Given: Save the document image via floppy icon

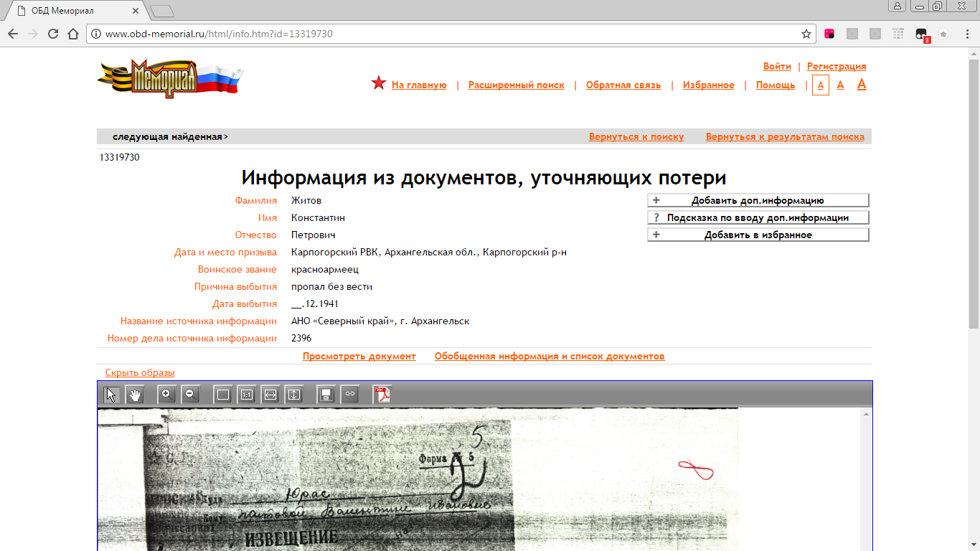Looking at the screenshot, I should (x=326, y=395).
